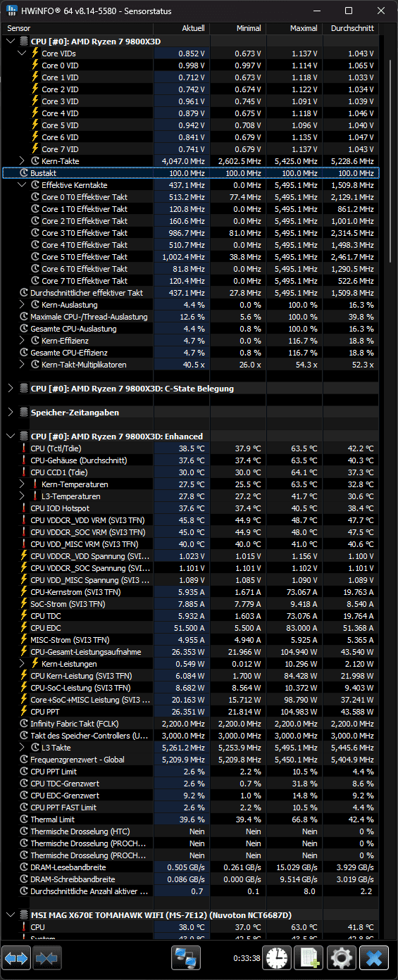Screen dimensions: 398x980
Task: Collapse the Core VIDs subtree
Action: pyautogui.click(x=21, y=54)
